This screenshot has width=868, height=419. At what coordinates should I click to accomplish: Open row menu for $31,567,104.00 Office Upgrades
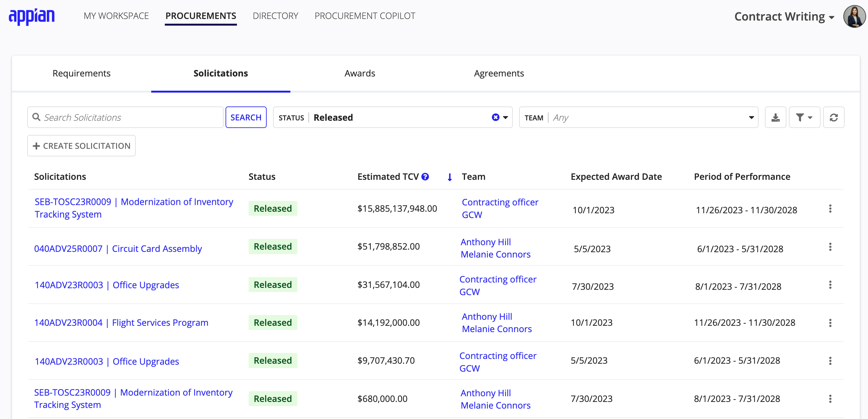click(830, 285)
